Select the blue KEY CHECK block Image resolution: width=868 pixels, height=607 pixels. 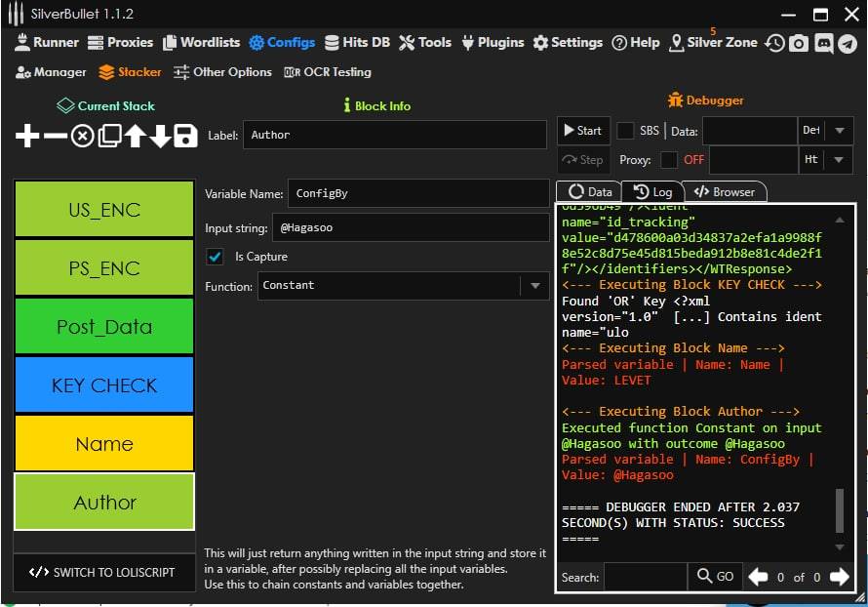click(x=104, y=385)
